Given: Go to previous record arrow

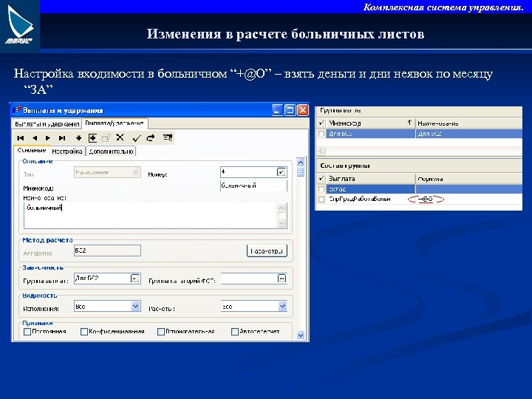Looking at the screenshot, I should [x=35, y=137].
